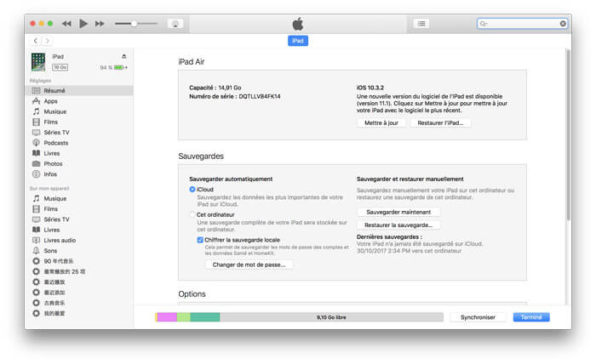The width and height of the screenshot is (596, 364).
Task: Click the pink segment of storage bar
Action: [167, 317]
